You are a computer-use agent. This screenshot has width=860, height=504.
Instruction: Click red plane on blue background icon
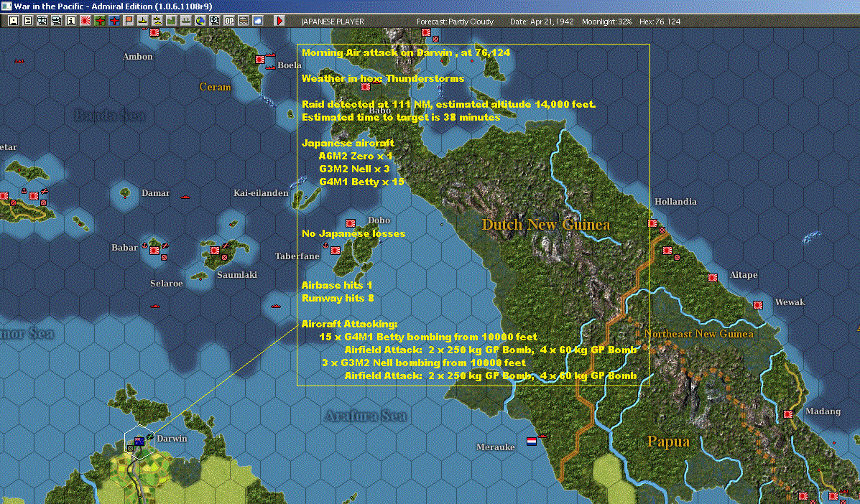click(x=114, y=21)
